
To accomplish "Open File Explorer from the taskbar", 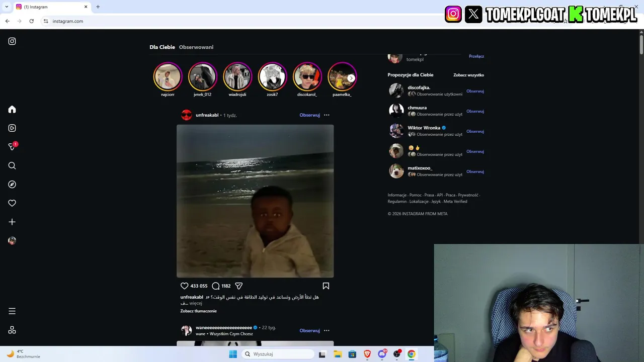I will (338, 354).
